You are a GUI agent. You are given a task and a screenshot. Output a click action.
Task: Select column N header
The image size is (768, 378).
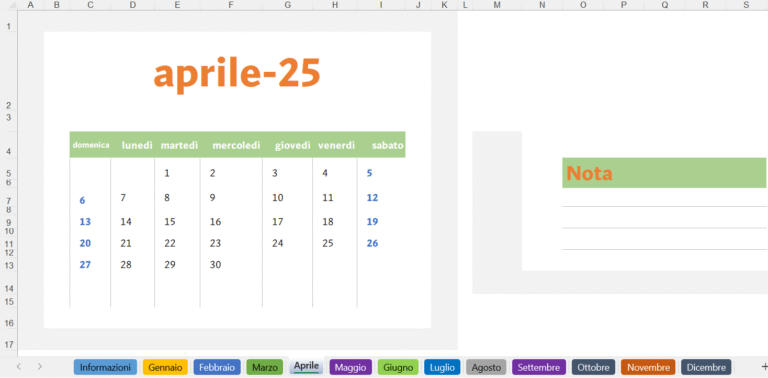542,5
